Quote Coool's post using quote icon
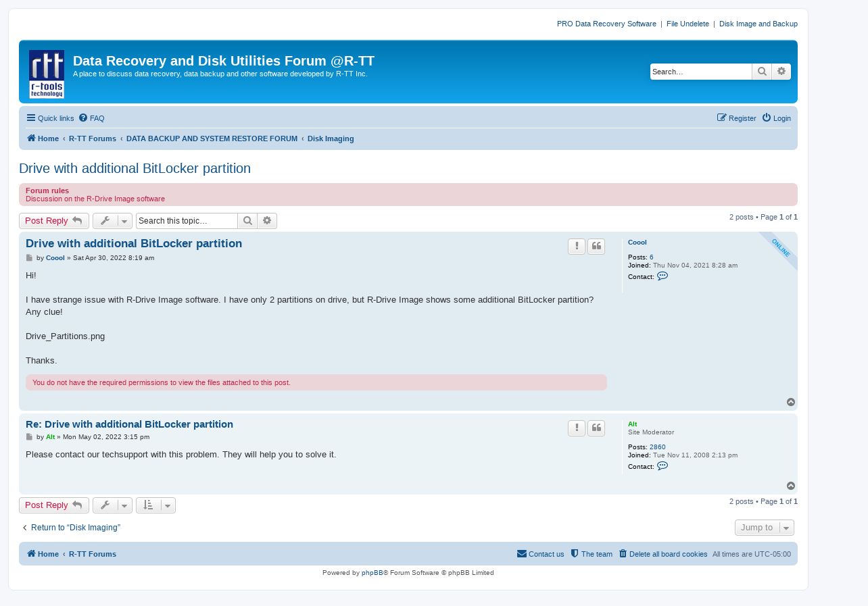The height and width of the screenshot is (606, 868). click(596, 247)
